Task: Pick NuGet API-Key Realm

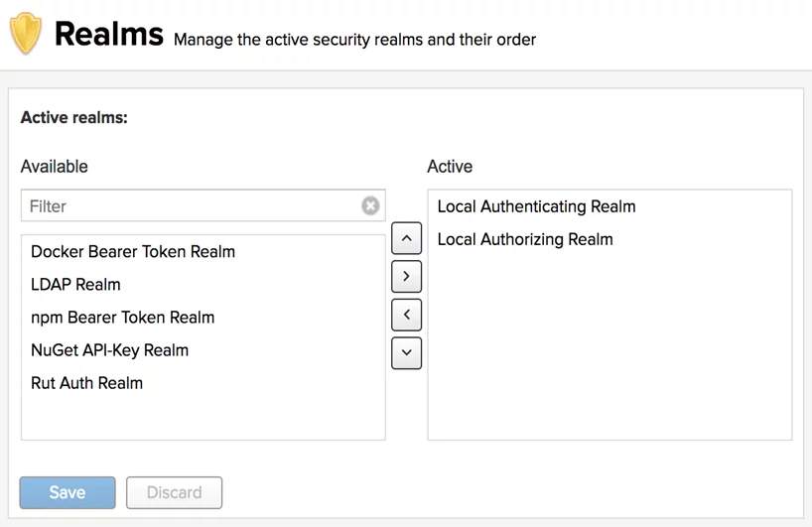Action: pos(109,350)
